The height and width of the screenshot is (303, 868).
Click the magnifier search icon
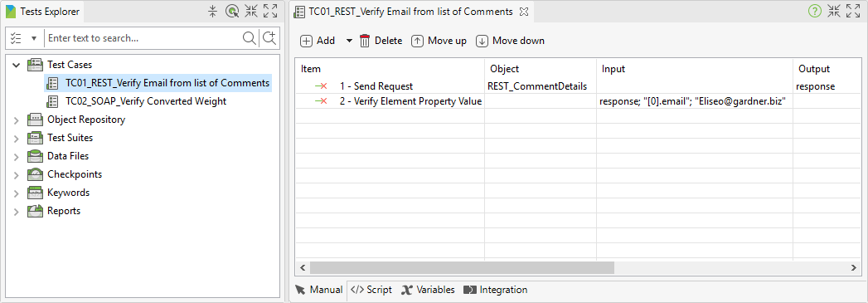click(250, 38)
